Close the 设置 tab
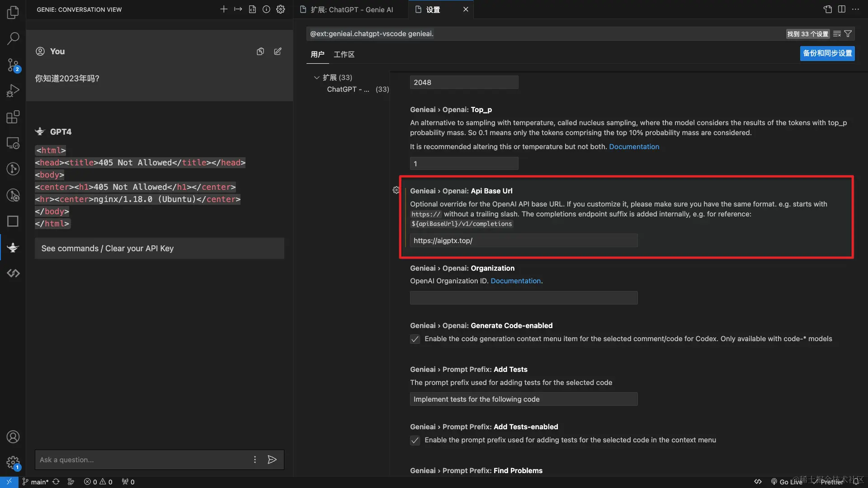This screenshot has width=868, height=488. pos(466,9)
